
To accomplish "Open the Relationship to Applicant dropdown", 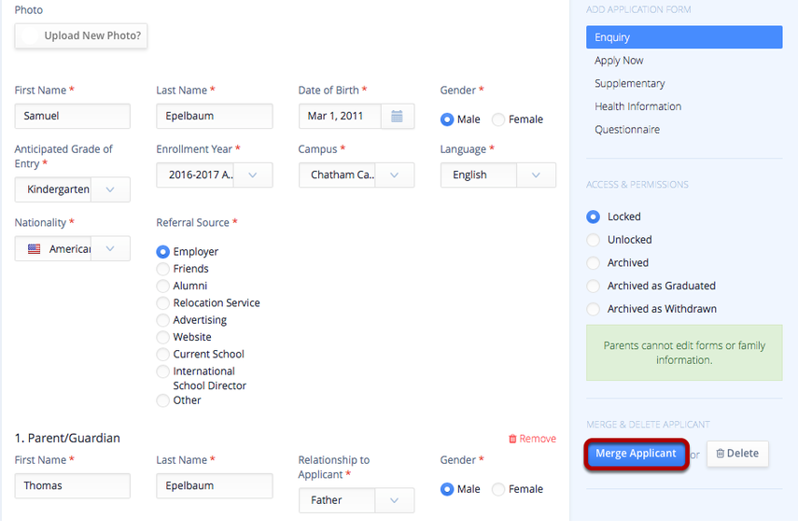I will [395, 500].
